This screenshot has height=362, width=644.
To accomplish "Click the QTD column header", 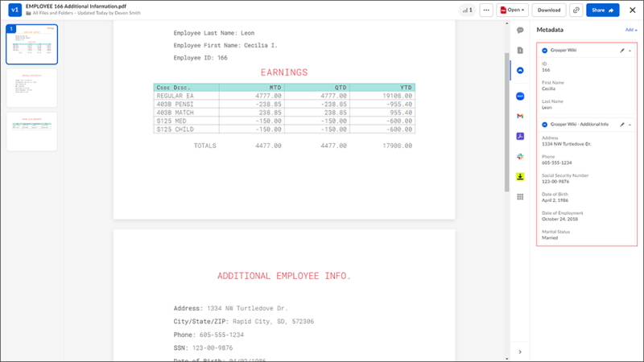I will pos(341,88).
